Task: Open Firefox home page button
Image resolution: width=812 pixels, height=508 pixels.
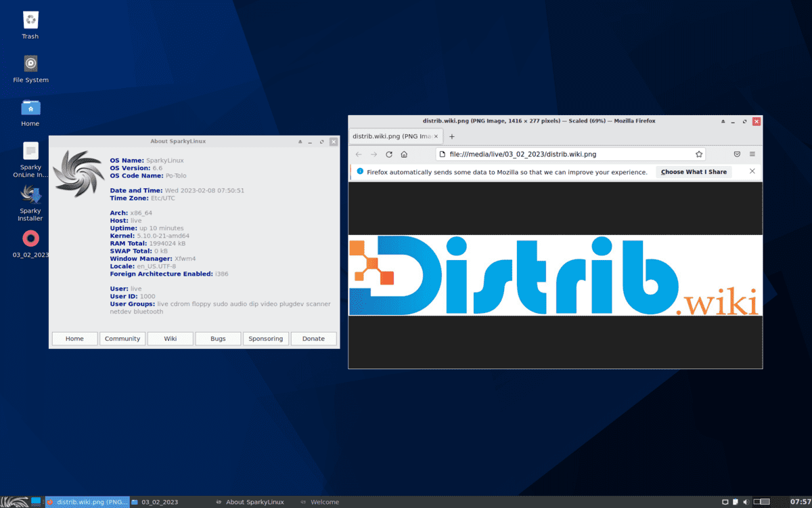Action: coord(404,154)
